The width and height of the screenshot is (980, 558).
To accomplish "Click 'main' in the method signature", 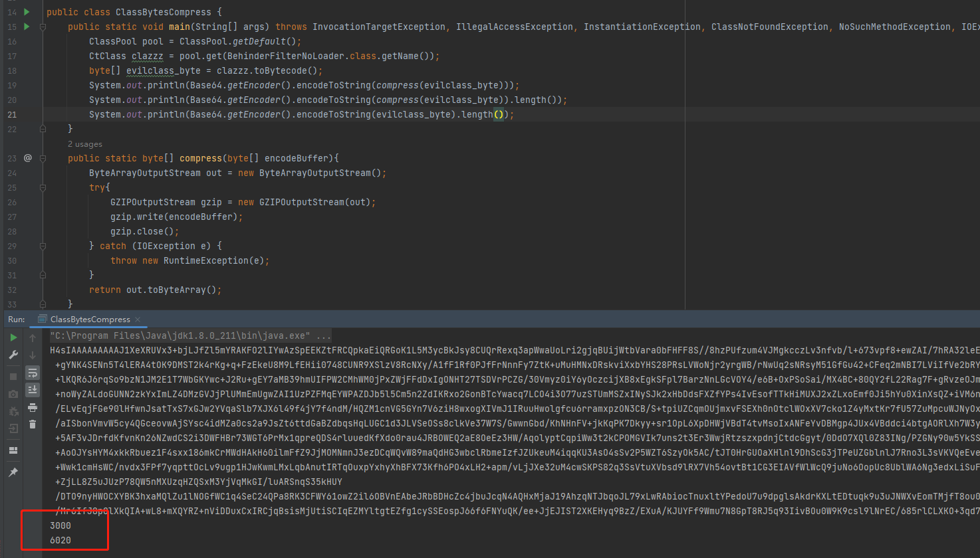I will (180, 27).
